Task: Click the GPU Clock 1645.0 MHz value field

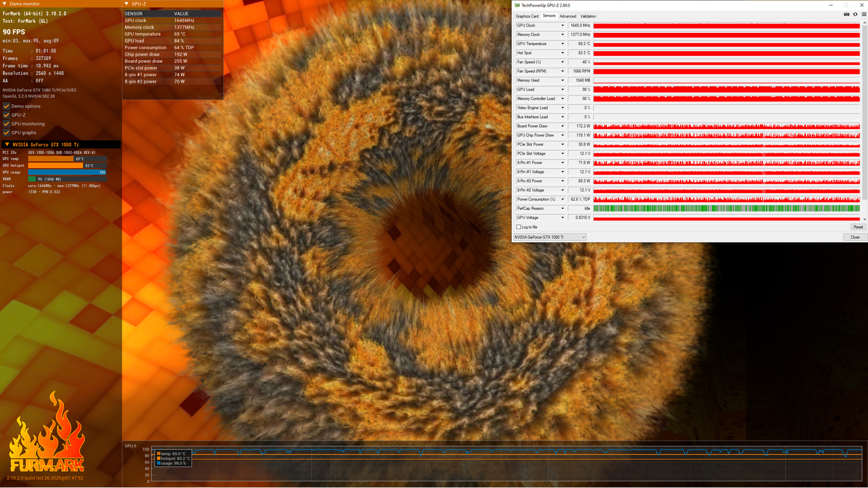Action: pos(580,25)
